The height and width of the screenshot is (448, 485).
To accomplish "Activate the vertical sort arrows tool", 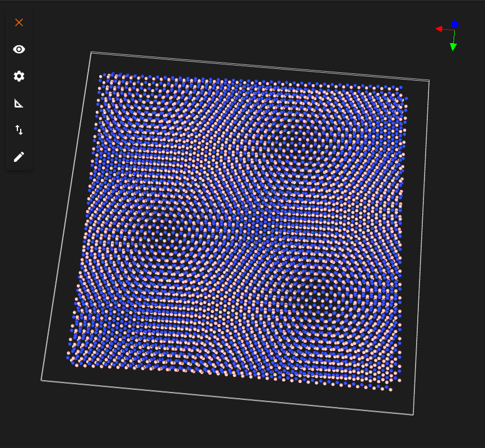I will click(x=19, y=129).
